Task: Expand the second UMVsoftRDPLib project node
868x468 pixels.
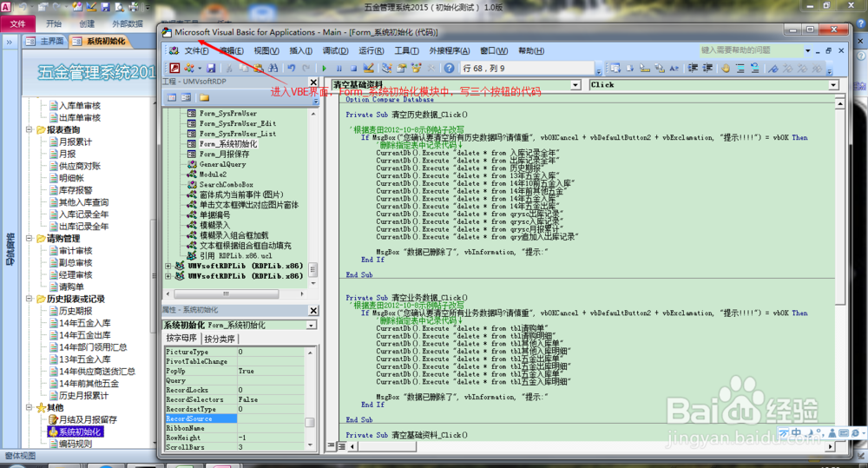Action: pyautogui.click(x=168, y=276)
